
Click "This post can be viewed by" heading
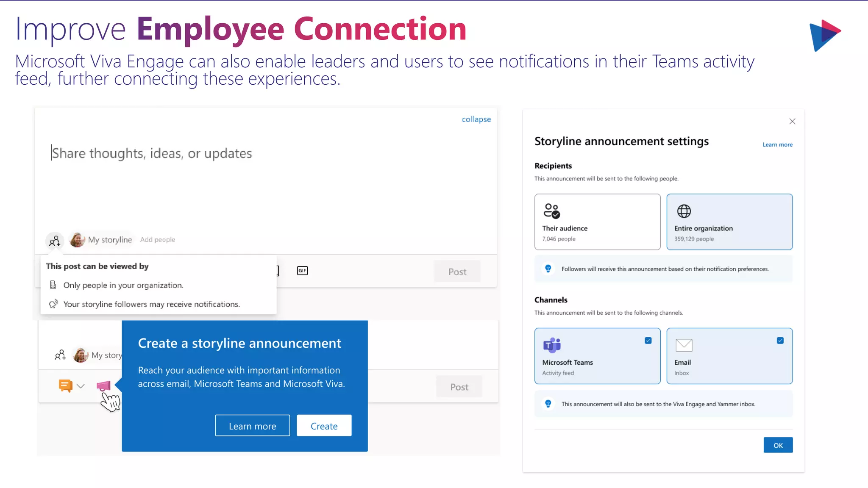97,266
